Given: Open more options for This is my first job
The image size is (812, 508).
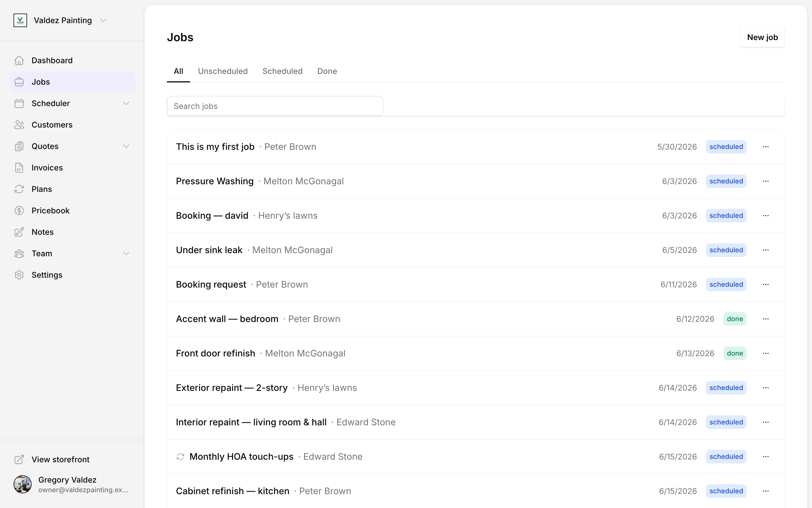Looking at the screenshot, I should point(766,147).
